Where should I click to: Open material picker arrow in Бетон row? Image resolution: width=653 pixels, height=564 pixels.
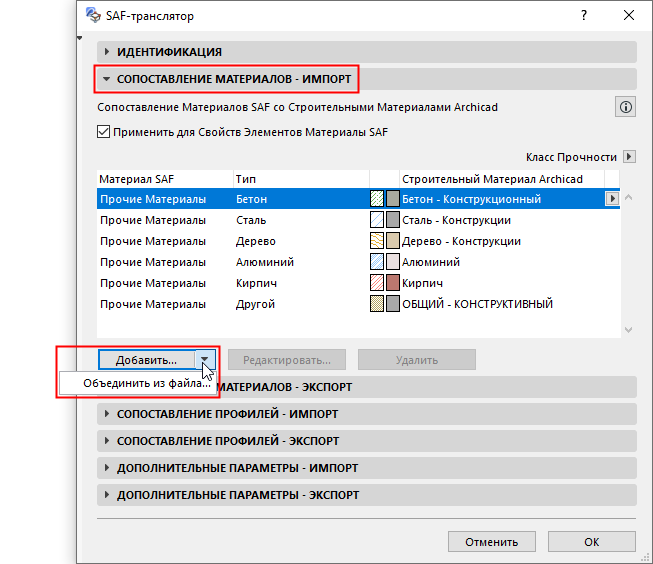(x=612, y=199)
